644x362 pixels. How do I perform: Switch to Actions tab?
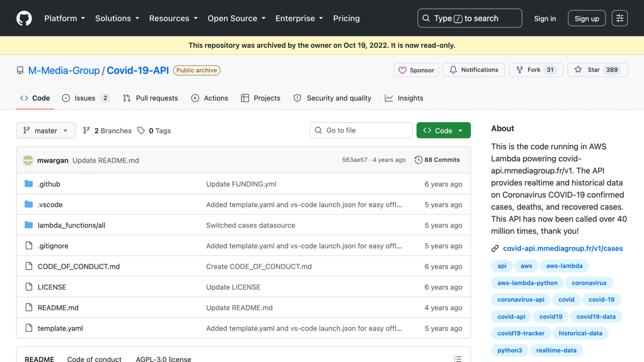[x=210, y=98]
